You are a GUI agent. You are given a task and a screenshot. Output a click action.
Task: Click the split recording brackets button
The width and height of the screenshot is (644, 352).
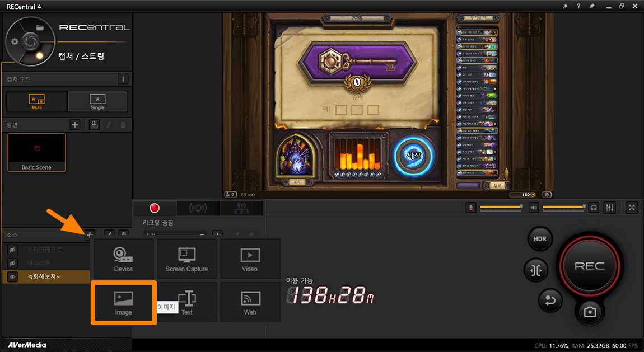(x=535, y=270)
